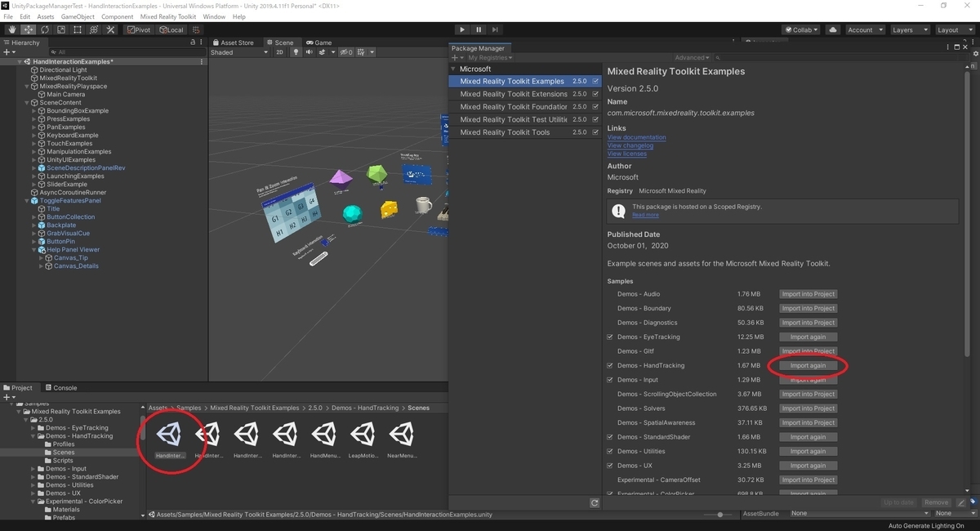Toggle scene audio speaker icon
This screenshot has width=980, height=531.
[309, 52]
